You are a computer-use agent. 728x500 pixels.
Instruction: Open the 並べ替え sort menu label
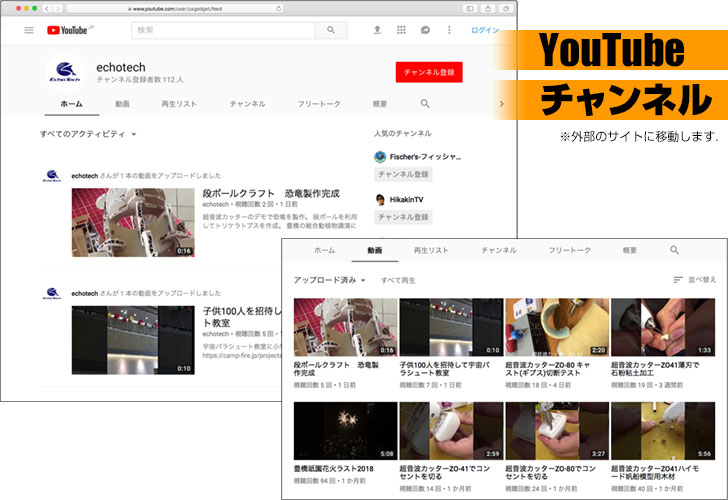[702, 279]
